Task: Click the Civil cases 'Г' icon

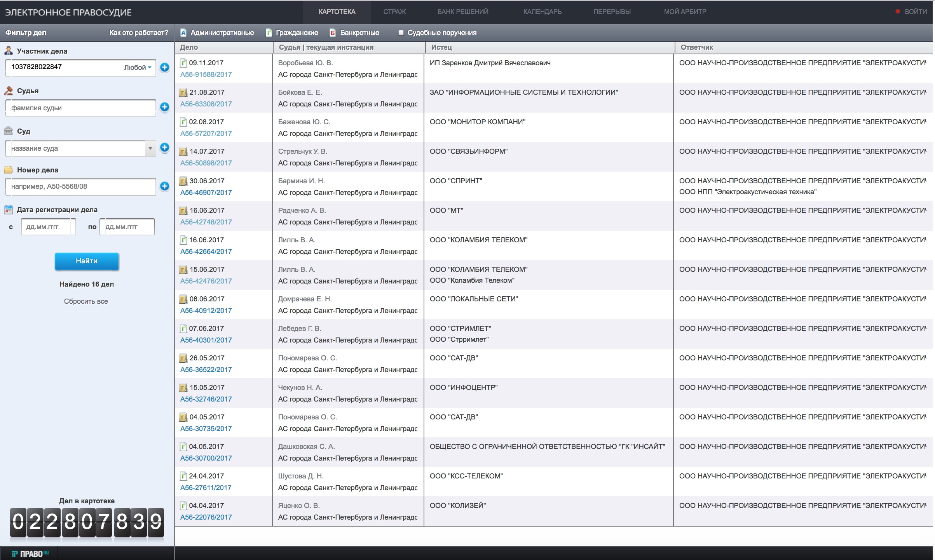Action: (269, 33)
